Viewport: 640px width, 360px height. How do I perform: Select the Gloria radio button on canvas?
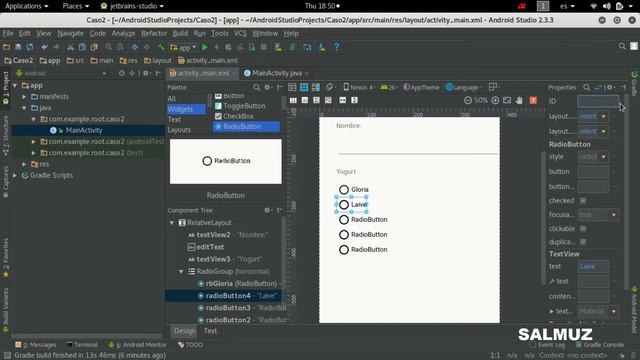pos(354,189)
